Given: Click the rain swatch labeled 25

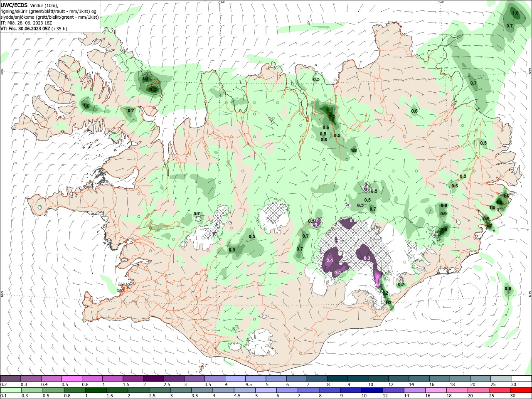Looking at the screenshot, I should 499,390.
